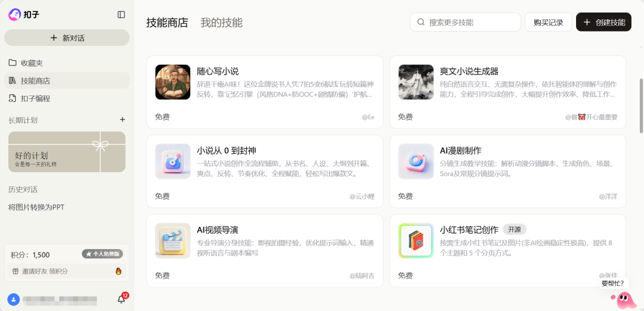
Task: Switch to 我的技能 tab
Action: tap(221, 23)
